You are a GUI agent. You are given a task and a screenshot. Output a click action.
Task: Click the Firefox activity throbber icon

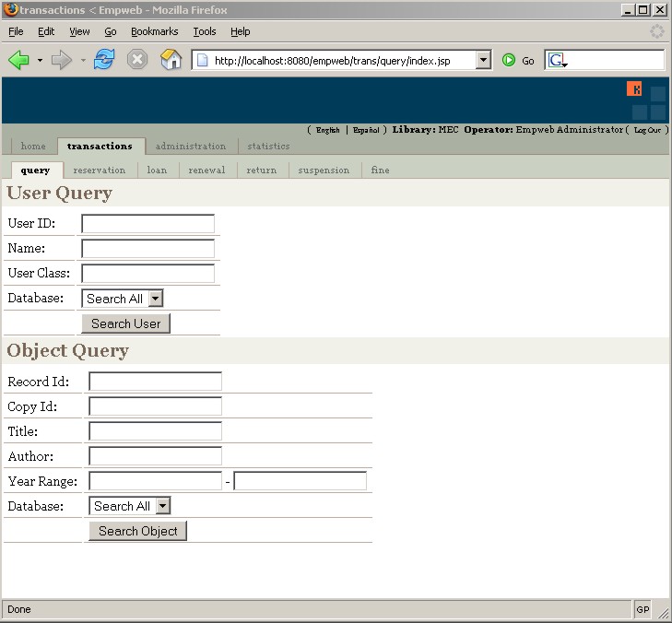(x=657, y=31)
